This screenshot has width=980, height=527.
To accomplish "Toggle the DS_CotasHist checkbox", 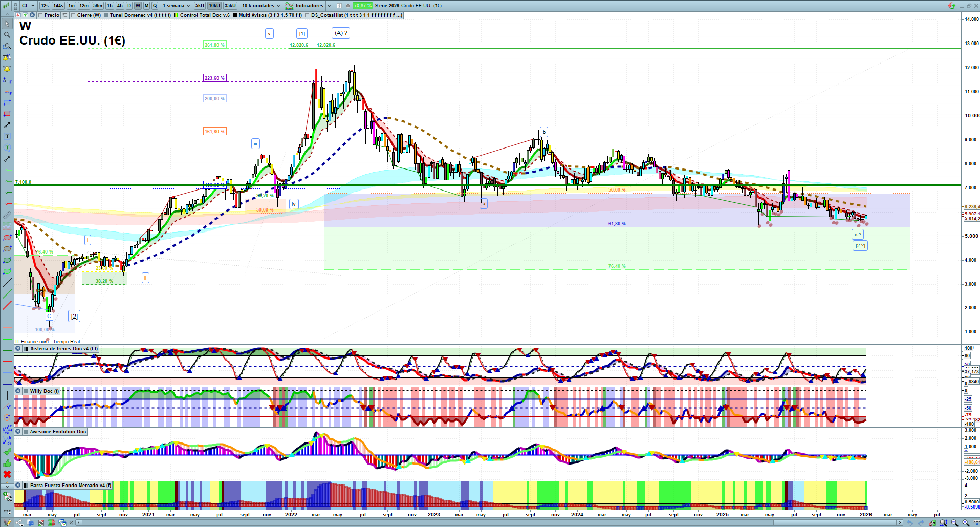I will pyautogui.click(x=308, y=15).
